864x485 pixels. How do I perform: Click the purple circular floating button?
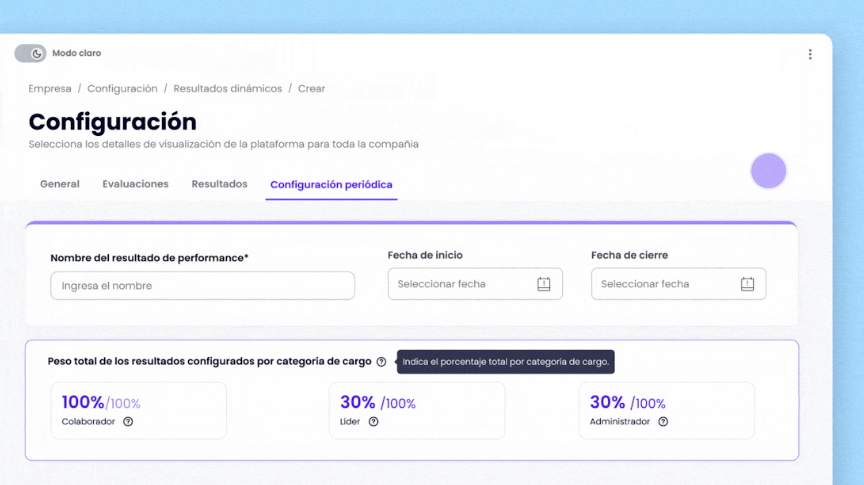pos(768,171)
